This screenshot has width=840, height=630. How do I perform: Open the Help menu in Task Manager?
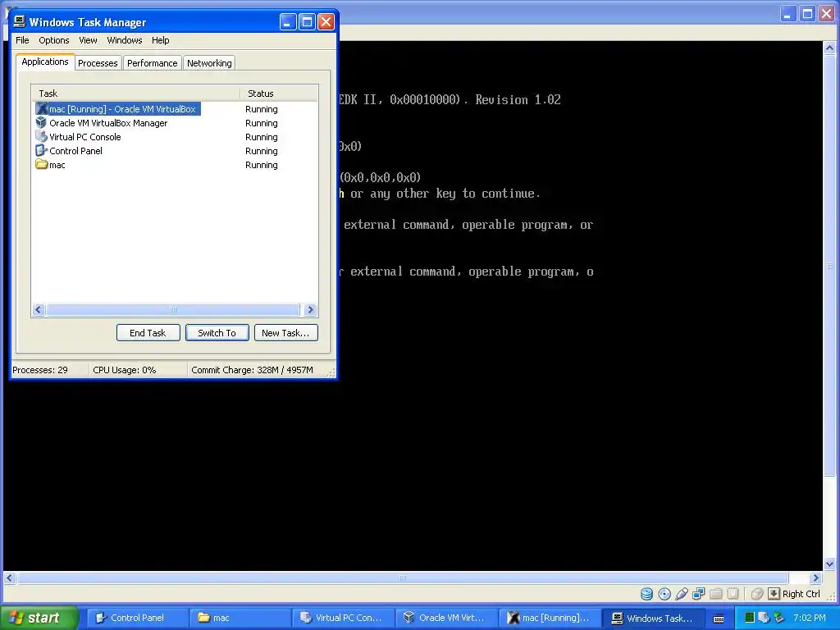coord(160,40)
